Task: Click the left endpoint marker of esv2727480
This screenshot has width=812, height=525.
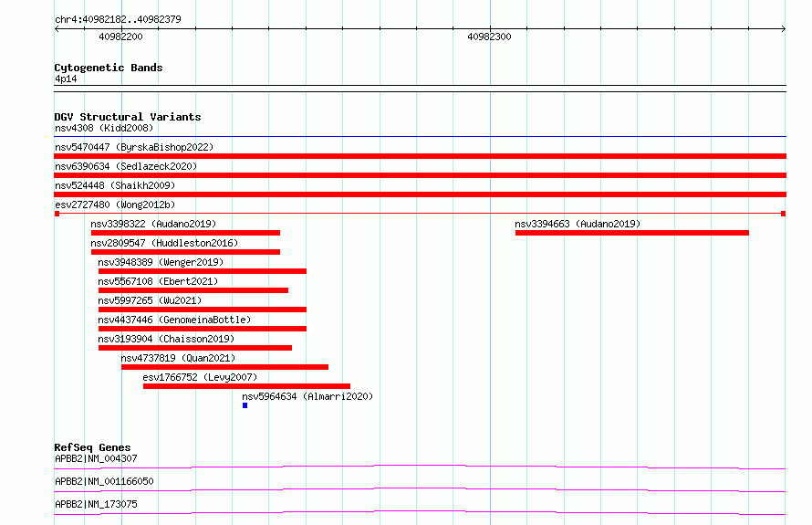Action: tap(57, 214)
